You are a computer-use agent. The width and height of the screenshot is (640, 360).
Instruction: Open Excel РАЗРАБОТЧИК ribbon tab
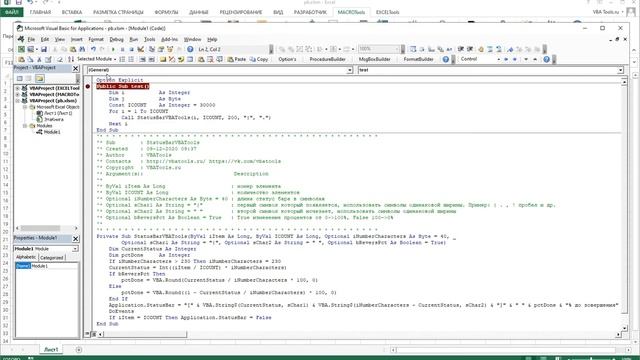(310, 12)
